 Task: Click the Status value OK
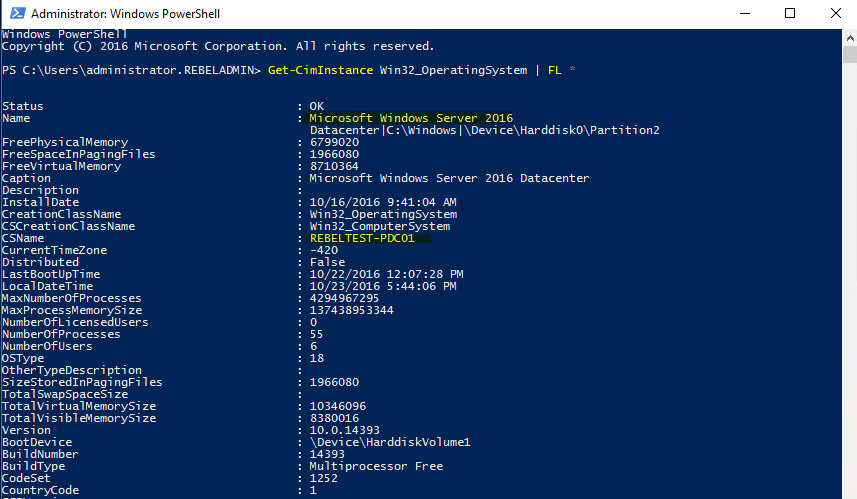(x=317, y=106)
